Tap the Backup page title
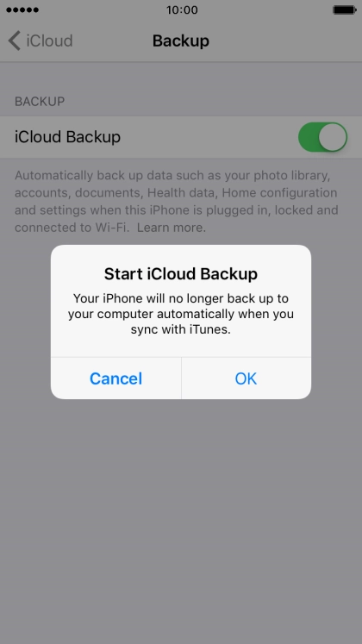The width and height of the screenshot is (362, 644). 181,41
